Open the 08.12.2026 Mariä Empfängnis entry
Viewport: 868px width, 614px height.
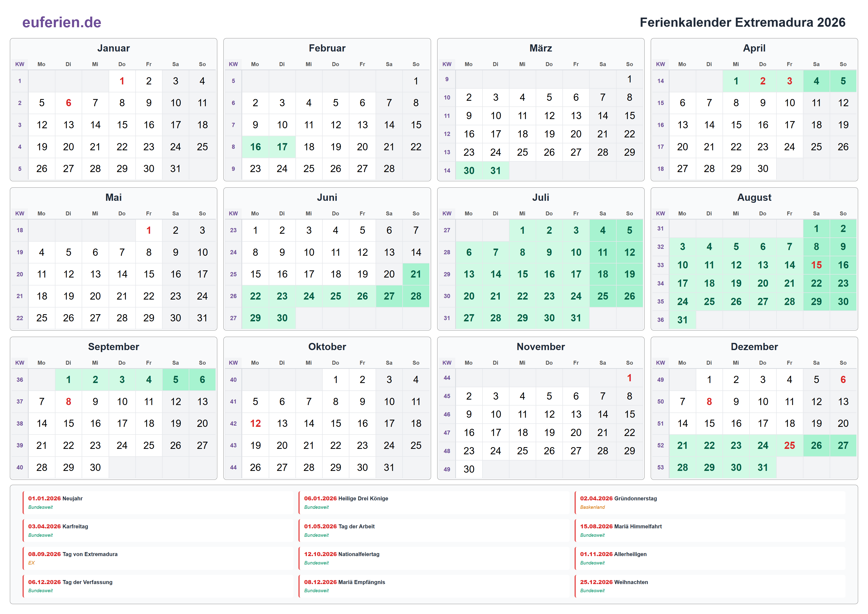434,586
